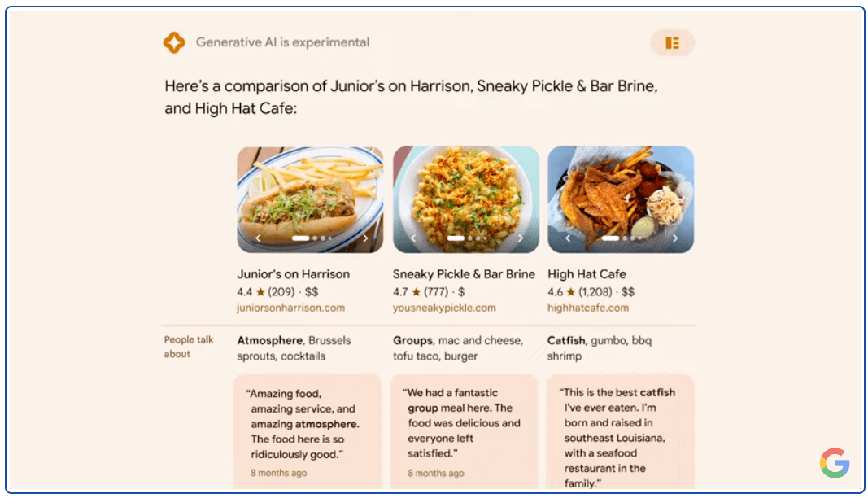Show next photo of Junior's on Harrison

point(365,238)
